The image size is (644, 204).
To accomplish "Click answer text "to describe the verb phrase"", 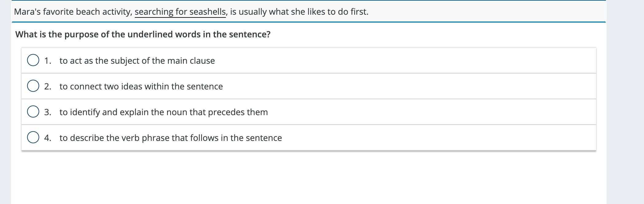I will 170,138.
